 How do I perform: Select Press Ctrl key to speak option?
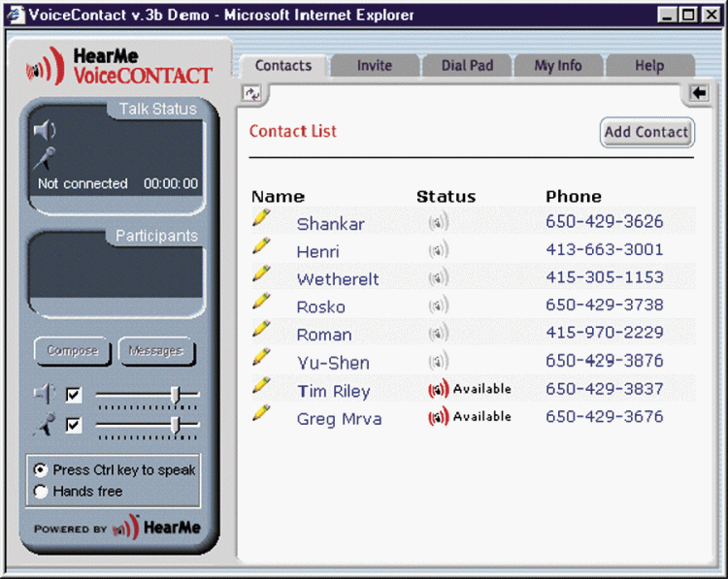click(x=41, y=470)
